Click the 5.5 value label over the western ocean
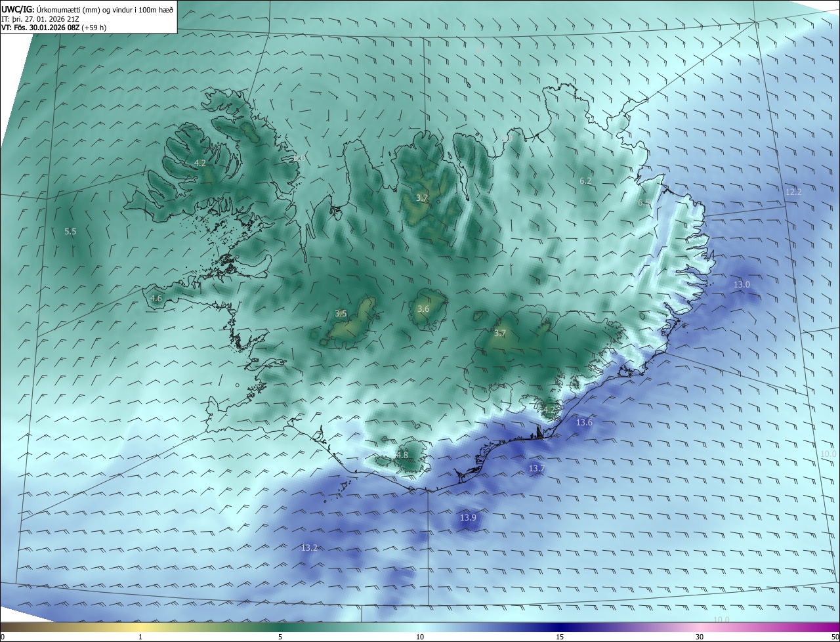 click(x=70, y=231)
